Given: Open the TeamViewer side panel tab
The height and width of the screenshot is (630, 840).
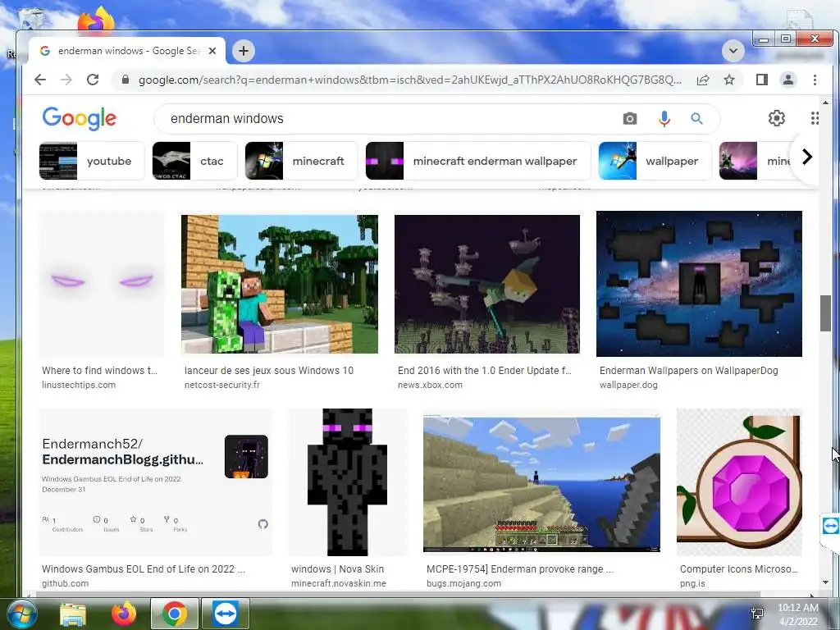Looking at the screenshot, I should (x=831, y=526).
